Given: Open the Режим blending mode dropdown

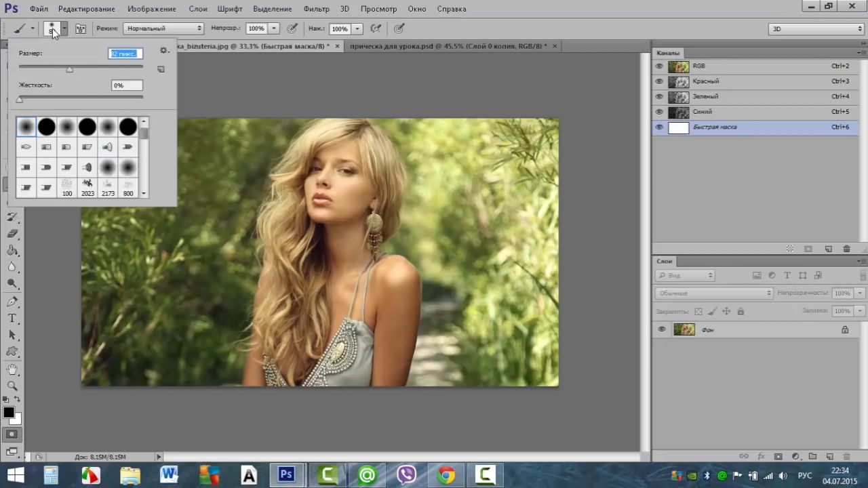Looking at the screenshot, I should [163, 28].
